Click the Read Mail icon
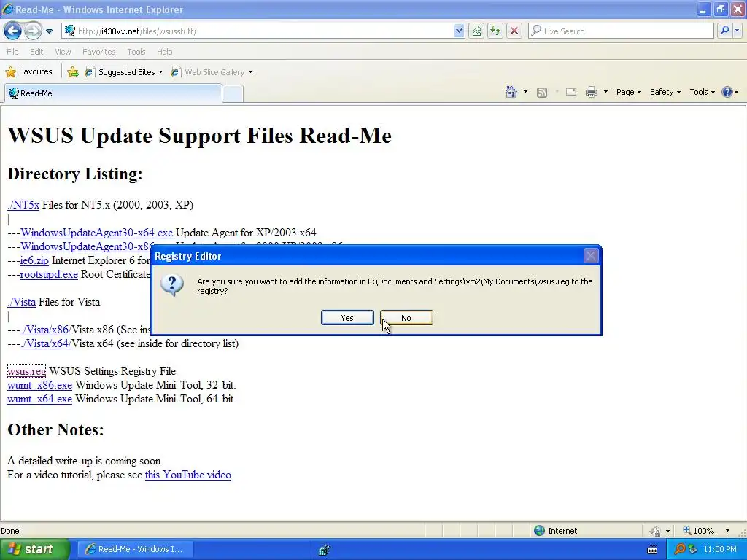Screen dimensions: 747x560 point(571,92)
